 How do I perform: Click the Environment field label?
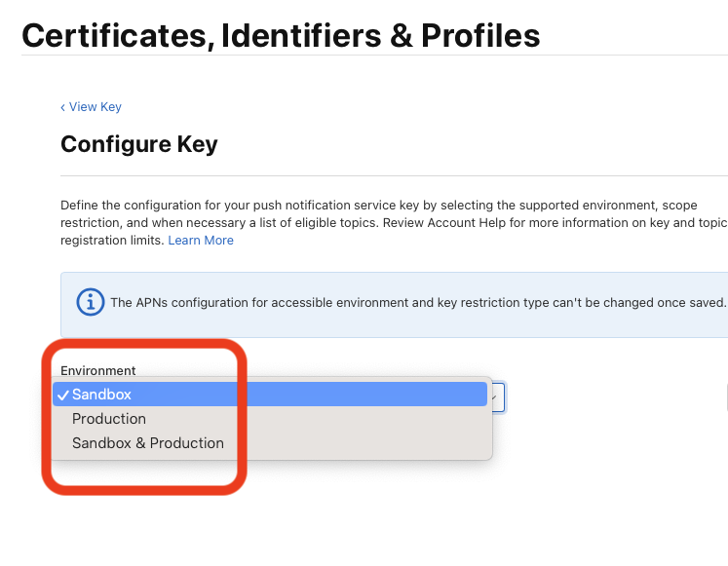[x=98, y=371]
